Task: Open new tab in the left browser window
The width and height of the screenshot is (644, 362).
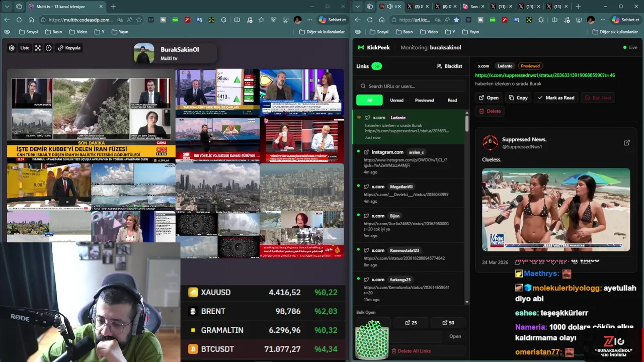Action: point(113,7)
